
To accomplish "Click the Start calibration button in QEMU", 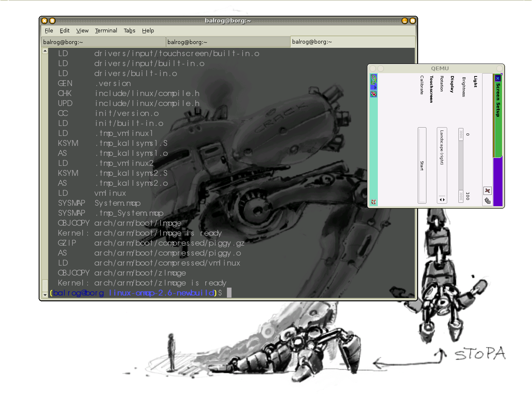I will pos(422,165).
